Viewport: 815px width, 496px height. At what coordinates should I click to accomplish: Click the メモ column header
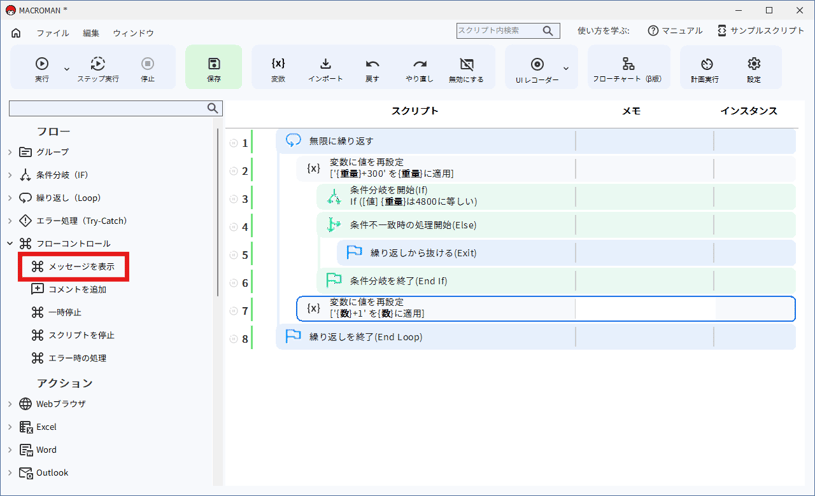[x=632, y=111]
